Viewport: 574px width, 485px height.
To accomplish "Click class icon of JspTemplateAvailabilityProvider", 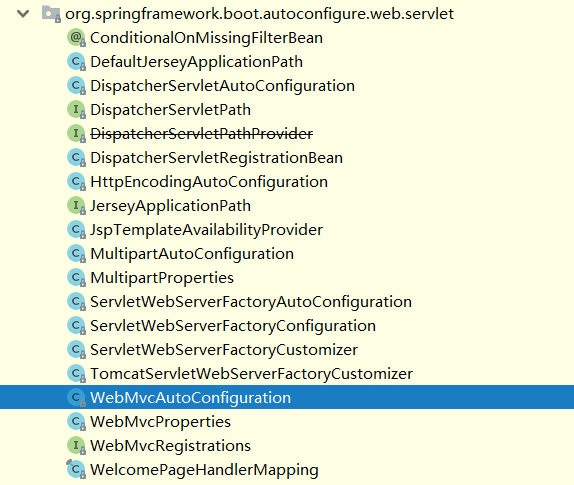I will tap(77, 230).
